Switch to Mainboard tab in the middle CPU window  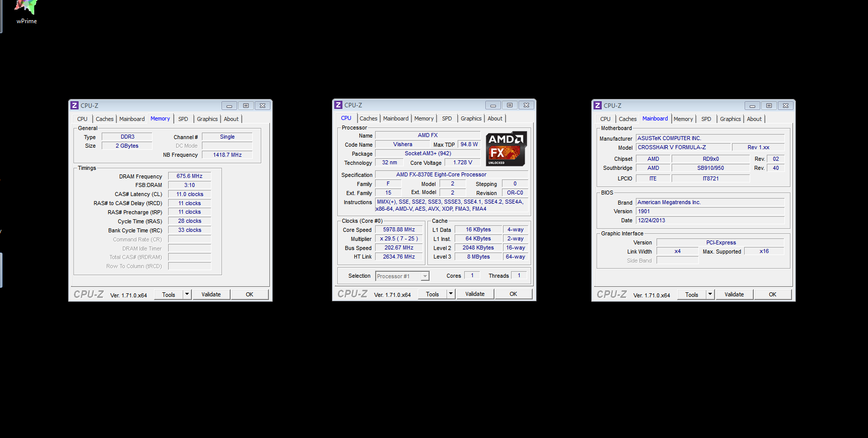click(396, 118)
